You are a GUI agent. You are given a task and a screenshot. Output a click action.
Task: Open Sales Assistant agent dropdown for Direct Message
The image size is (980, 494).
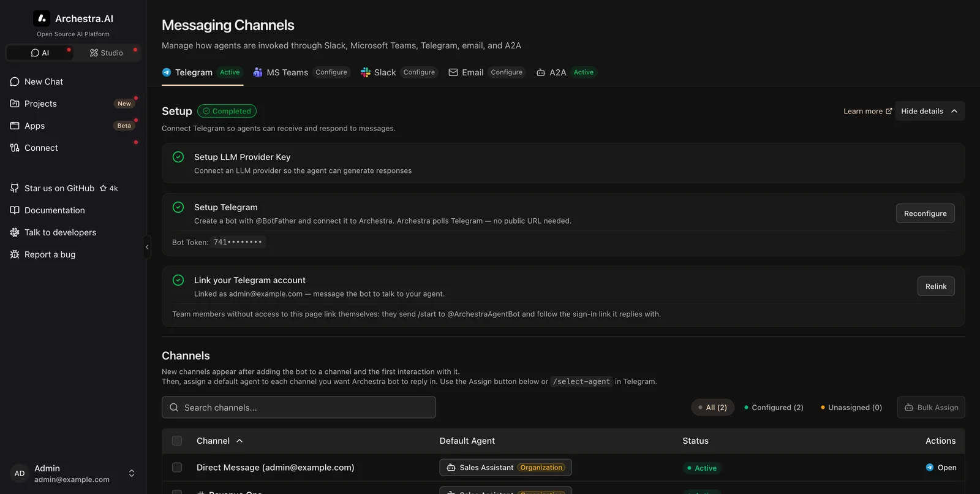(505, 468)
